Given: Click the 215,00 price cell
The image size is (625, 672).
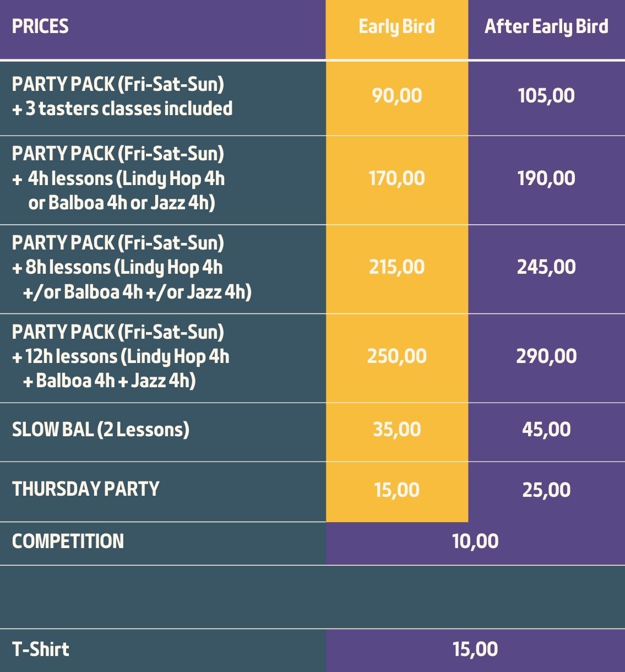Looking at the screenshot, I should pos(396,267).
